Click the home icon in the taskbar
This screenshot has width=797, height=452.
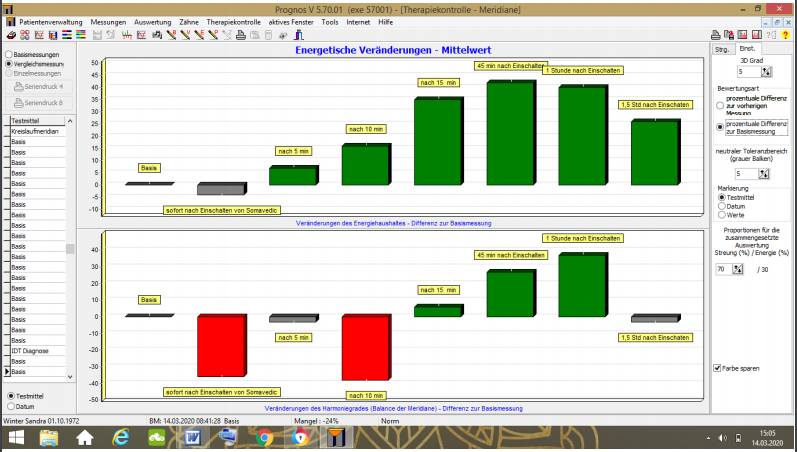[85, 437]
